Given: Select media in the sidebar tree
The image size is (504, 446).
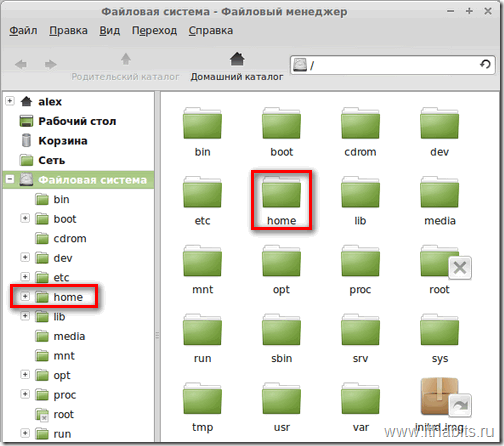Looking at the screenshot, I should click(60, 336).
